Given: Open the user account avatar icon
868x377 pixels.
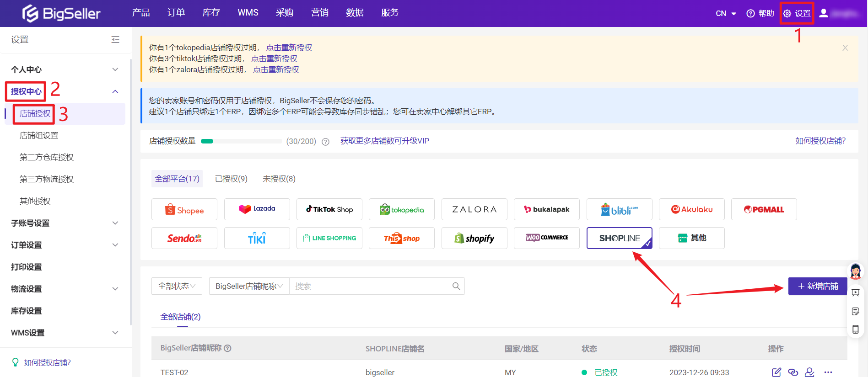Looking at the screenshot, I should [824, 13].
